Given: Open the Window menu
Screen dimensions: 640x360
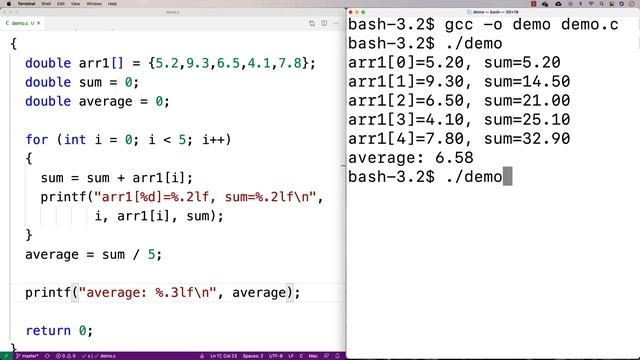Looking at the screenshot, I should pyautogui.click(x=94, y=4).
